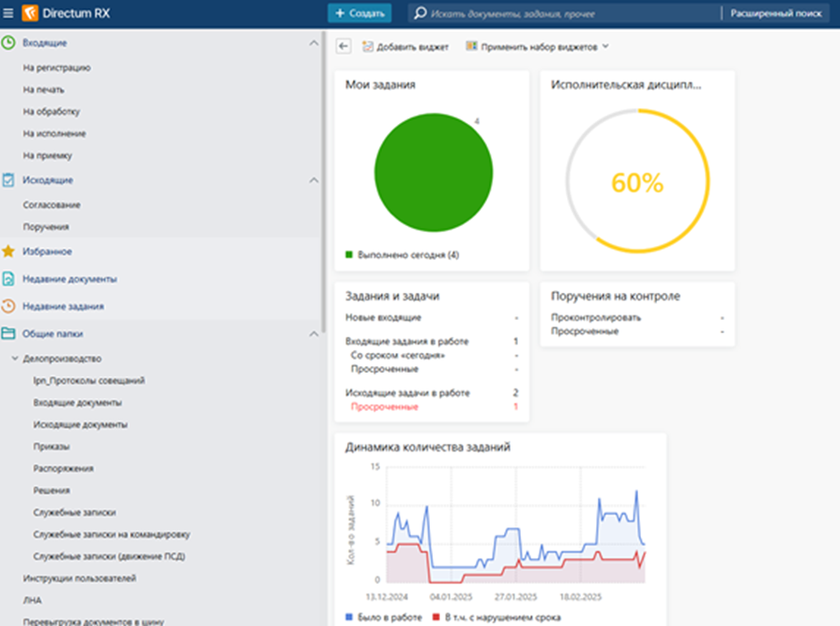This screenshot has height=626, width=840.
Task: Select Делопроизводство folder
Action: coord(62,359)
